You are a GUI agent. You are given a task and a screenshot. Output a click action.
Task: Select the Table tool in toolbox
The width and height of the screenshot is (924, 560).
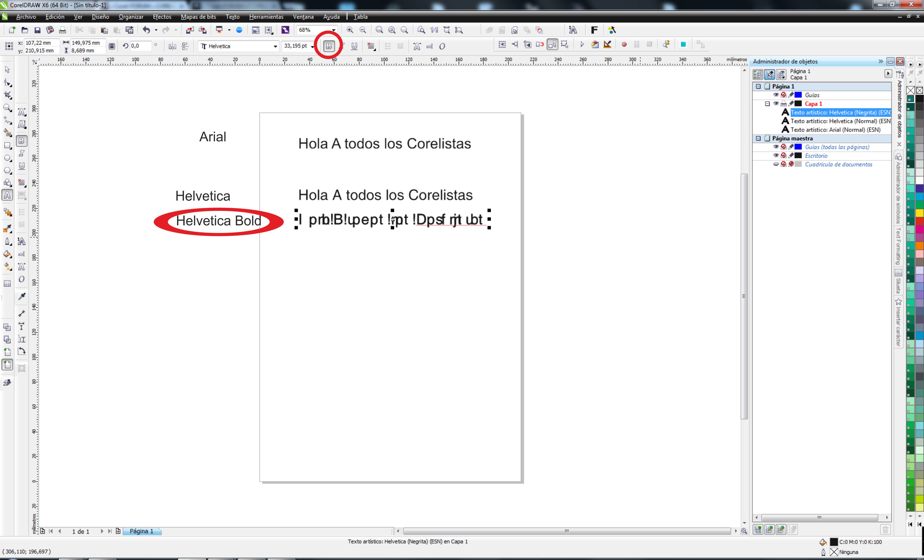click(x=7, y=284)
